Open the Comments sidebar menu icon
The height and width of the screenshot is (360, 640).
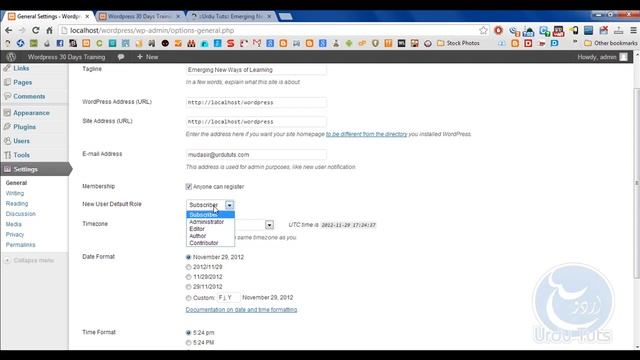click(x=7, y=96)
